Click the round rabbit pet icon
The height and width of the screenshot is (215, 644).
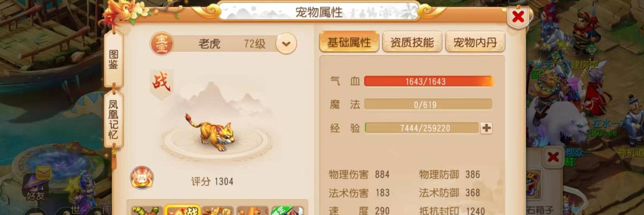click(142, 178)
